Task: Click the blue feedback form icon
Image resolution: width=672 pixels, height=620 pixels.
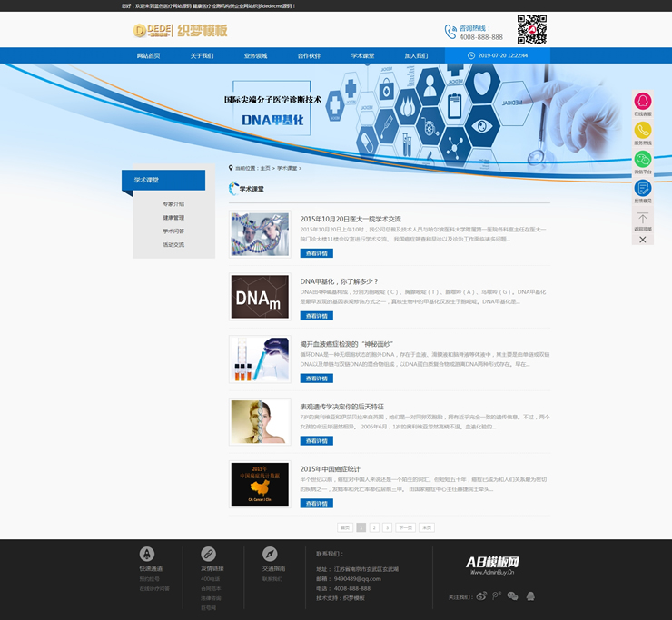Action: [642, 189]
